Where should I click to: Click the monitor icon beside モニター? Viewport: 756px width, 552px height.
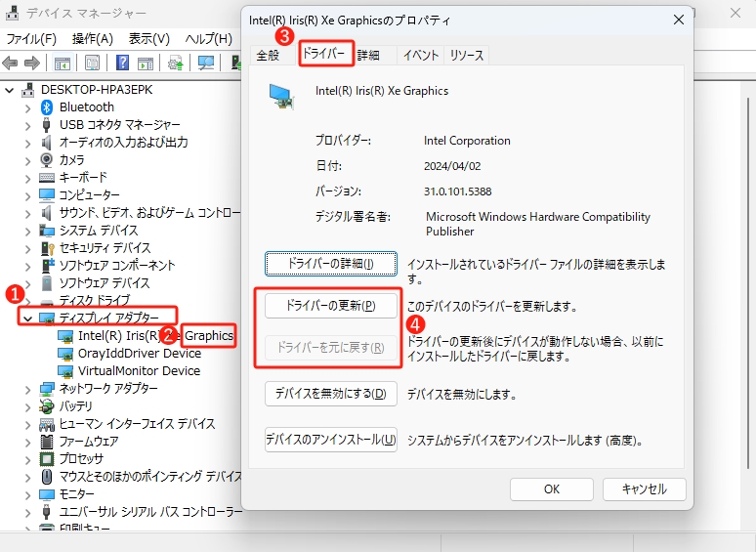pos(46,494)
